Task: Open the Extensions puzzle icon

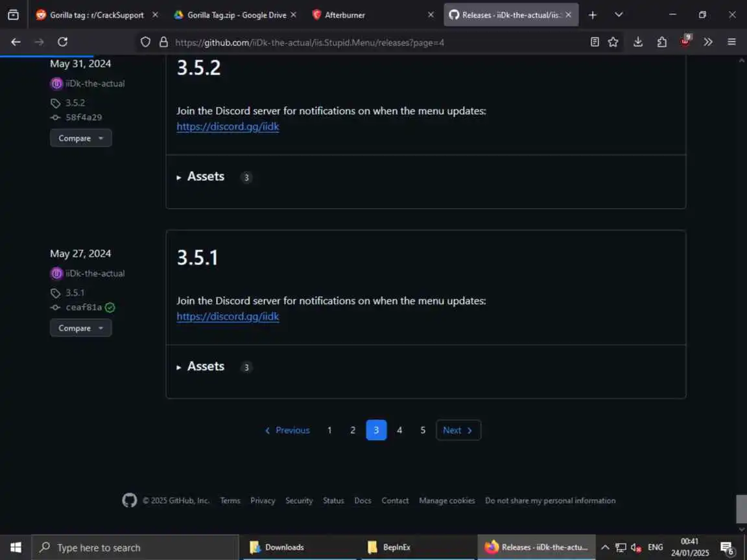Action: [661, 42]
